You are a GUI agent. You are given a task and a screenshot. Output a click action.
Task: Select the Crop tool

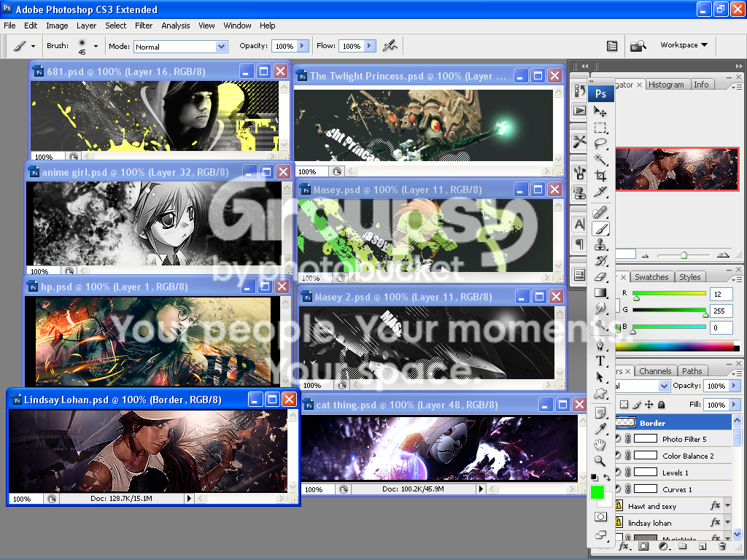point(600,176)
